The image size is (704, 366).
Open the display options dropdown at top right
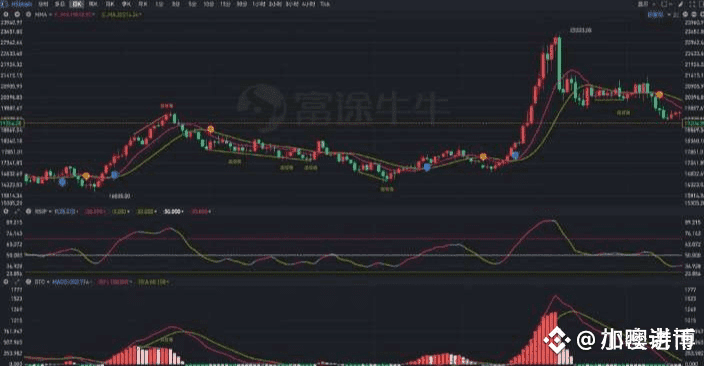[x=646, y=4]
